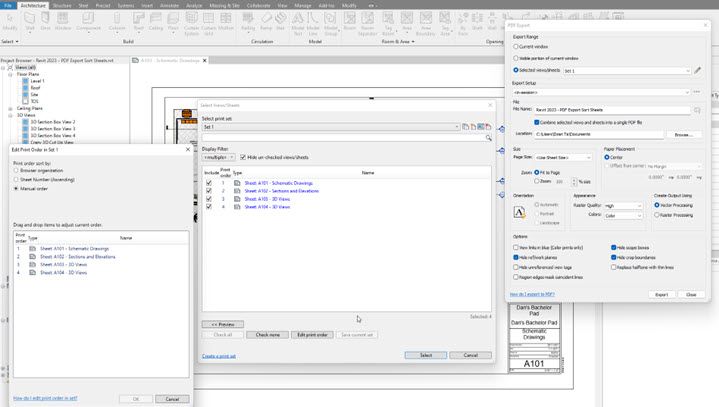The height and width of the screenshot is (407, 719).
Task: Expand the Ceiling Plans tree node
Action: (10, 109)
